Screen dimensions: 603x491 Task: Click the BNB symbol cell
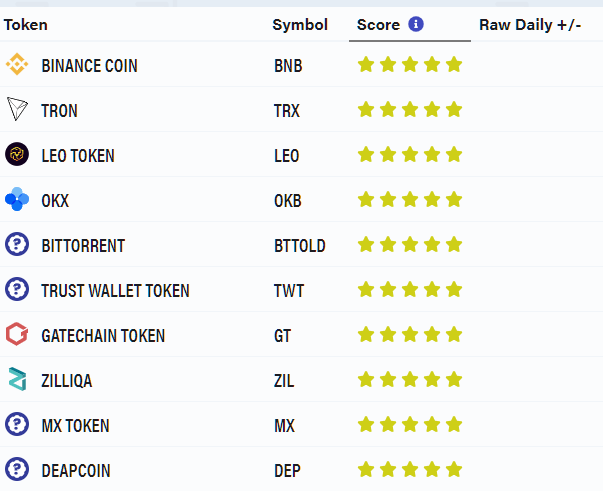click(288, 66)
